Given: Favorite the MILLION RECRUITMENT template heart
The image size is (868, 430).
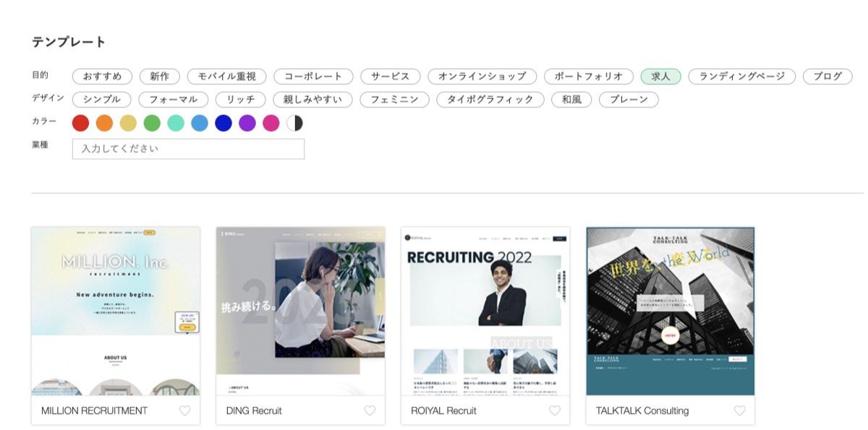Looking at the screenshot, I should [184, 410].
